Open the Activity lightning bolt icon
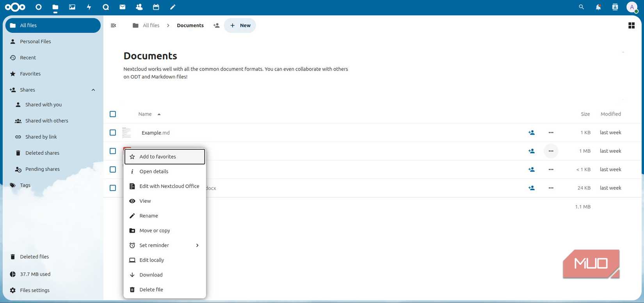Viewport: 644px width, 303px height. point(89,7)
